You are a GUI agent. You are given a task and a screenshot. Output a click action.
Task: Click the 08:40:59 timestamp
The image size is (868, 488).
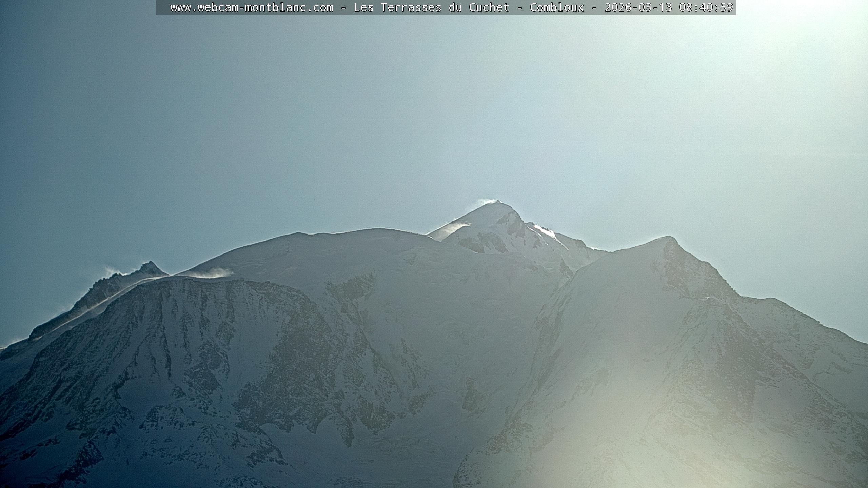pos(706,7)
